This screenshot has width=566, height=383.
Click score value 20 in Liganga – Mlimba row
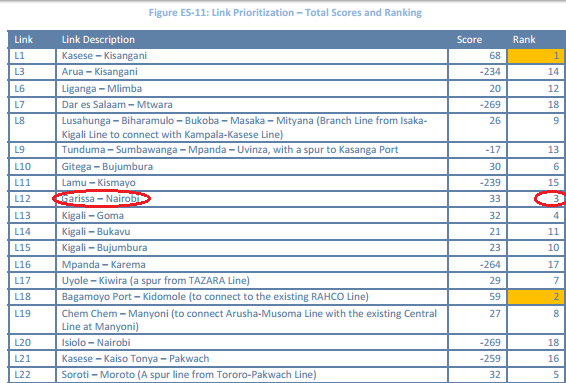point(495,88)
